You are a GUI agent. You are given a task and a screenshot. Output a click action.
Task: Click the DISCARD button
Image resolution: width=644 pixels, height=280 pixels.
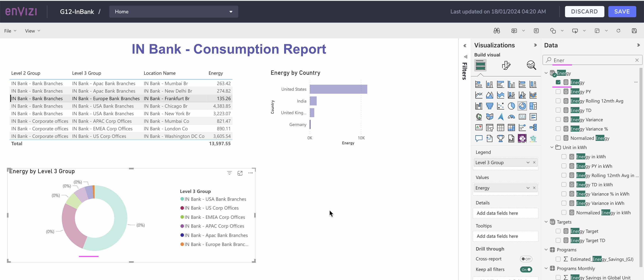tap(584, 12)
